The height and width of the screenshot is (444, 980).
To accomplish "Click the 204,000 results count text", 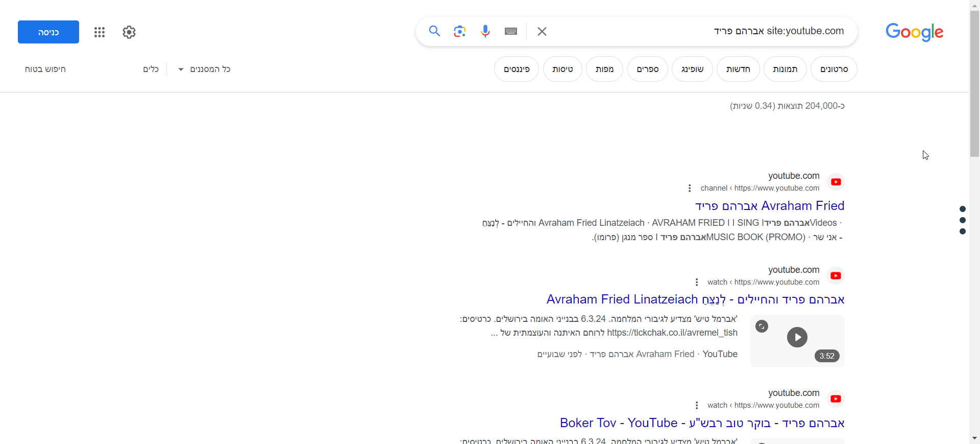I will (787, 106).
